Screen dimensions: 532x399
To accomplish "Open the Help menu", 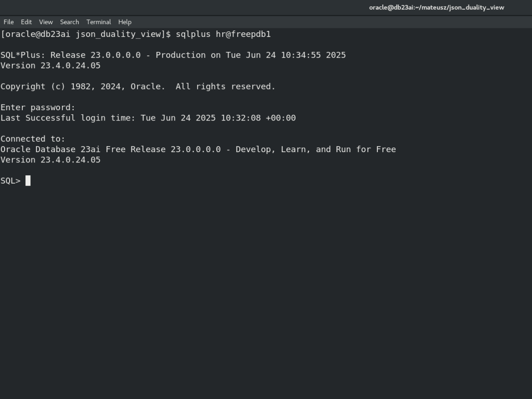I will click(125, 22).
